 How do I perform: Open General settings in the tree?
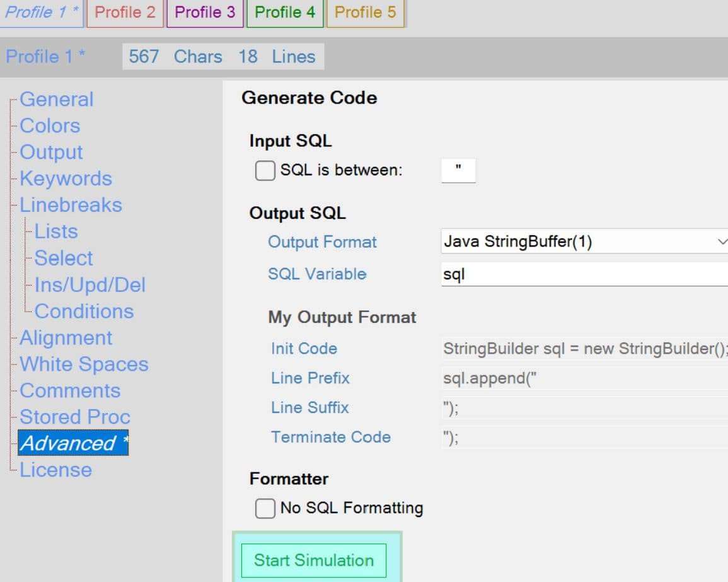[56, 100]
